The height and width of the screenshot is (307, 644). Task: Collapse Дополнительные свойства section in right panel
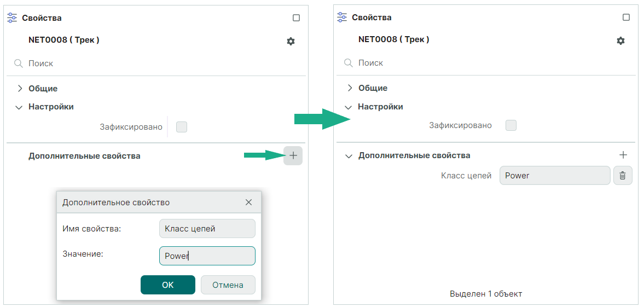click(x=349, y=156)
